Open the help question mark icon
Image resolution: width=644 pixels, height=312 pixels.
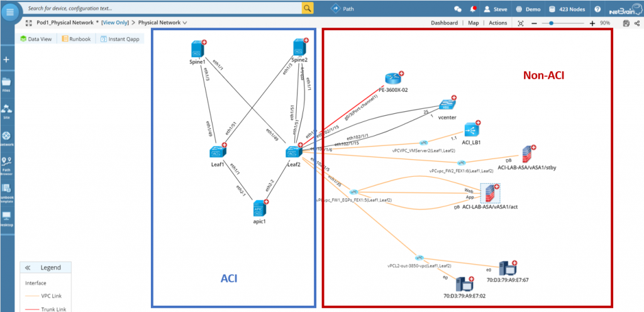[x=597, y=9]
